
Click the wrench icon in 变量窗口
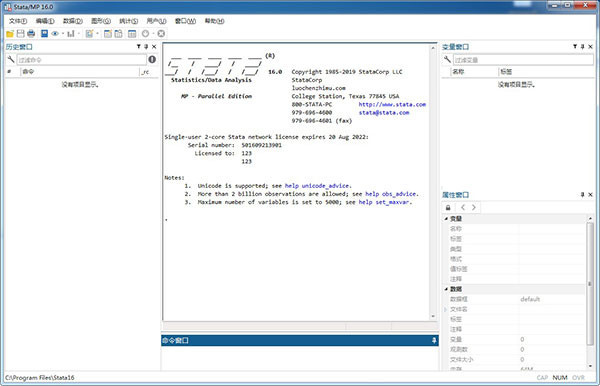(x=447, y=59)
